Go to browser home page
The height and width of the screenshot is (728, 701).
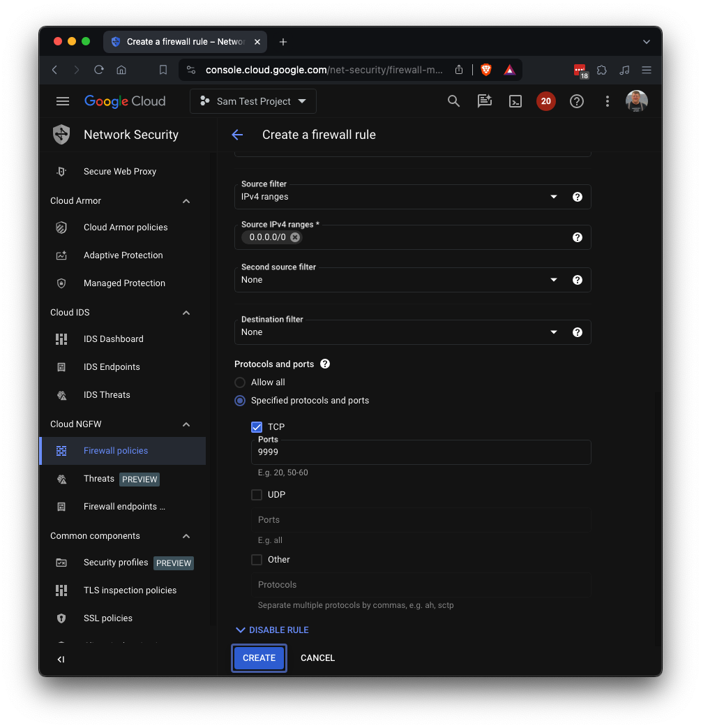pyautogui.click(x=121, y=70)
